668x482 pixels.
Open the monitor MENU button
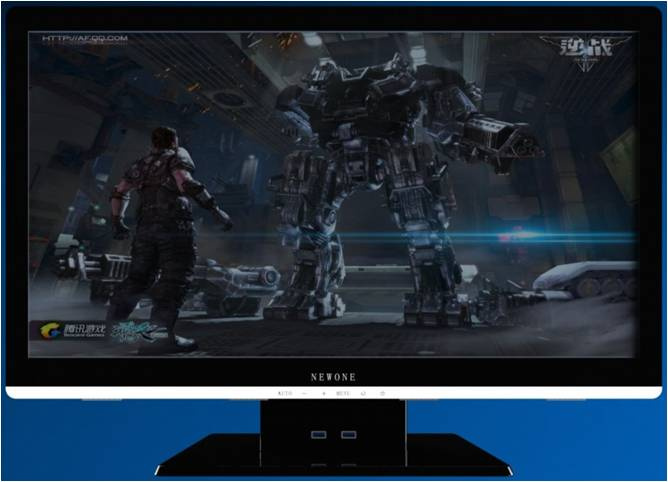(x=343, y=393)
